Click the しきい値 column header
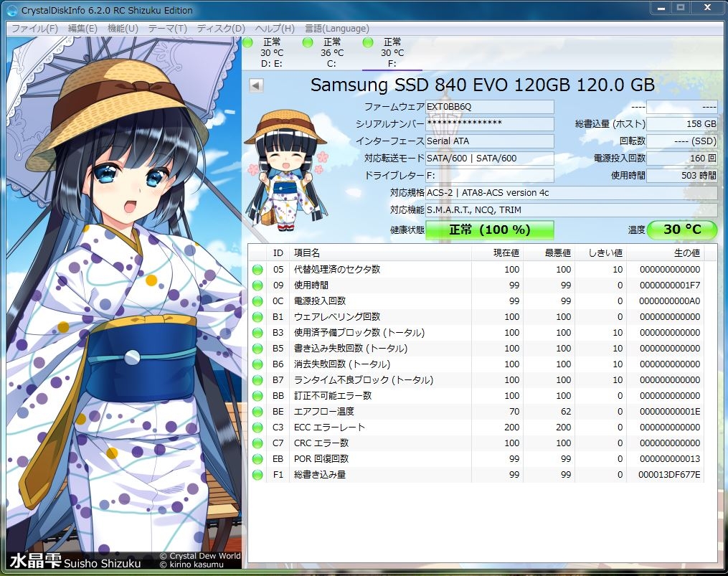The image size is (728, 576). [x=600, y=253]
